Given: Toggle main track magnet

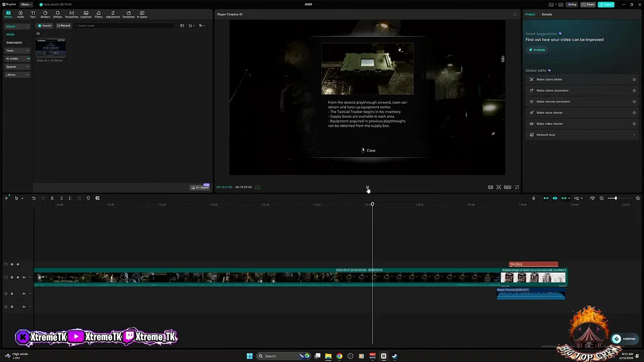Looking at the screenshot, I should (x=546, y=198).
